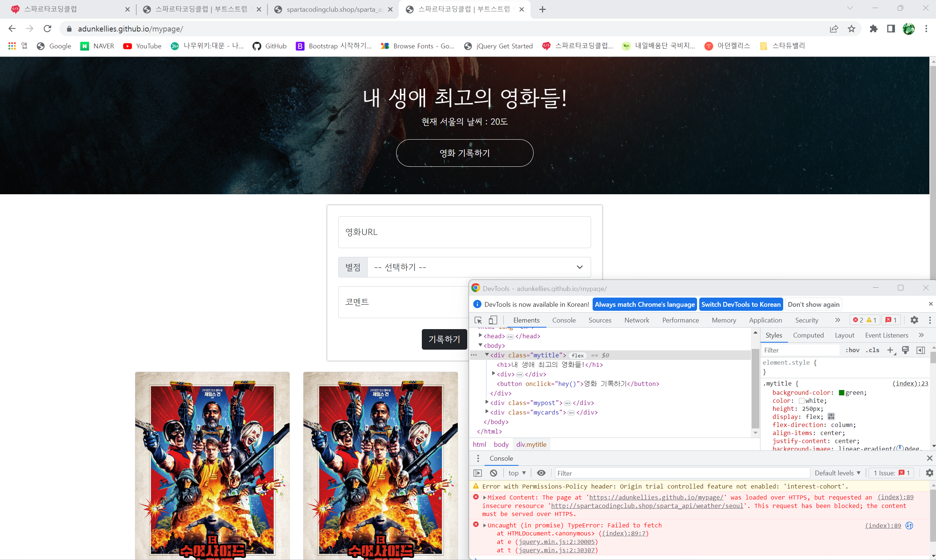Clear the console output
The image size is (936, 560).
coord(493,473)
